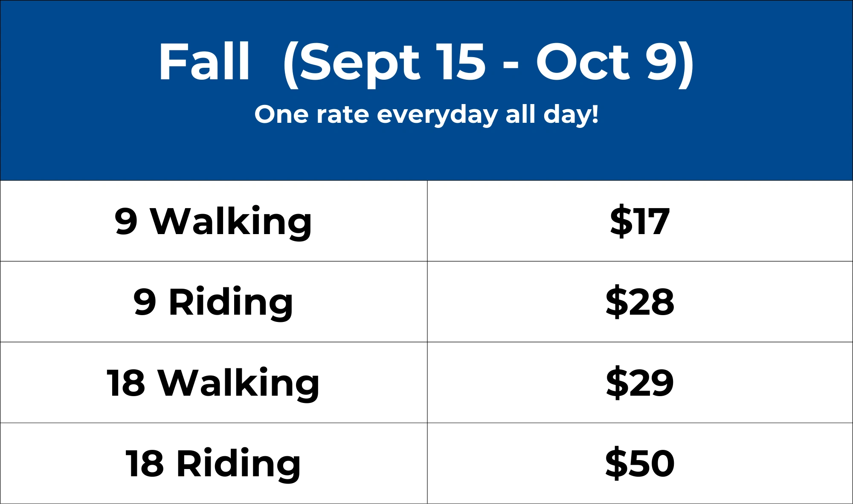
Task: Select the '18 Riding' row label
Action: pyautogui.click(x=213, y=463)
